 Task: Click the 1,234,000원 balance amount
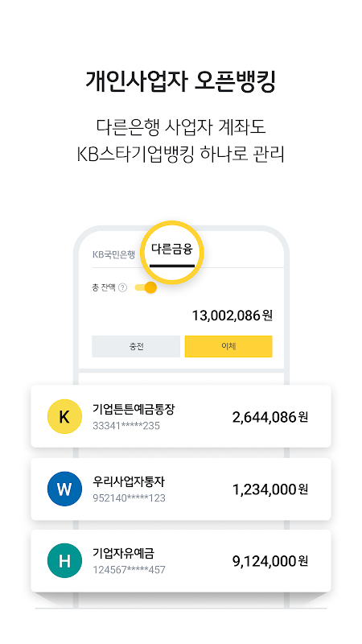point(270,489)
